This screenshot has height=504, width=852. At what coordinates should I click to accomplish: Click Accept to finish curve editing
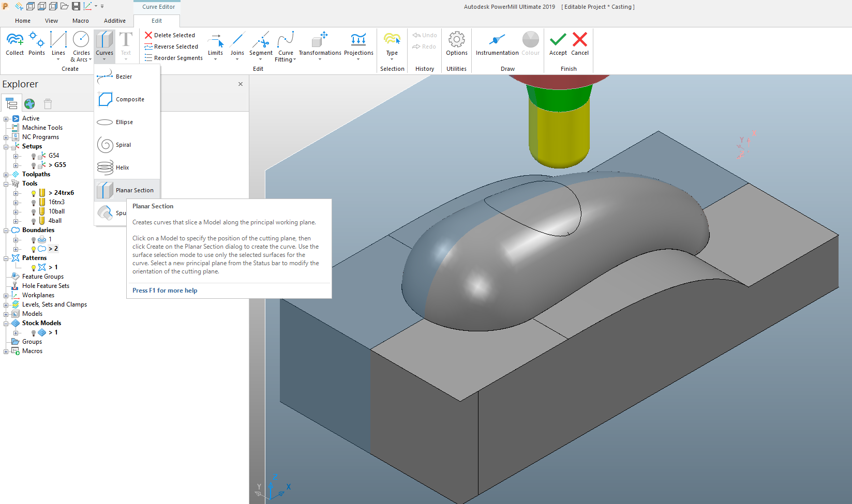coord(557,45)
